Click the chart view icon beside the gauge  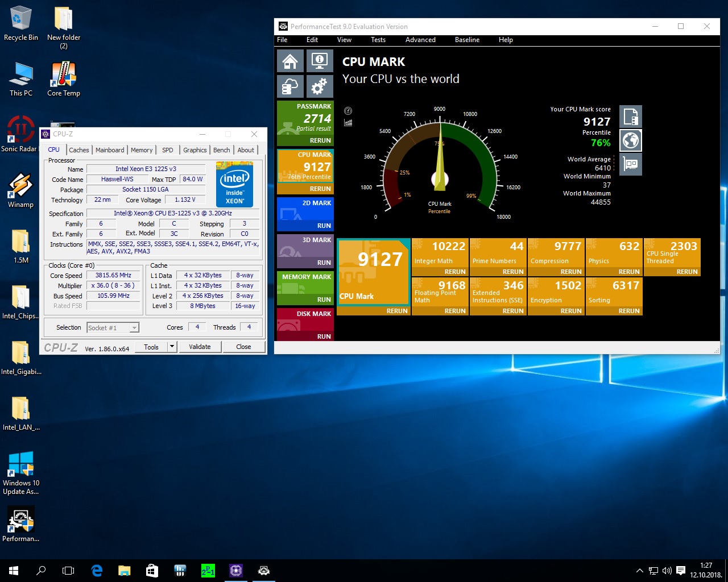click(348, 122)
